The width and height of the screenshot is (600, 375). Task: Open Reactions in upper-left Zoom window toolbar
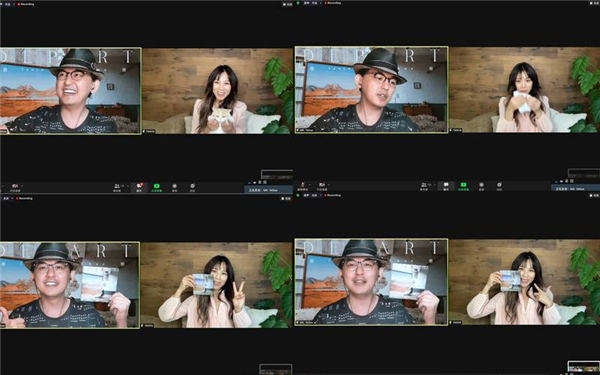[192, 187]
